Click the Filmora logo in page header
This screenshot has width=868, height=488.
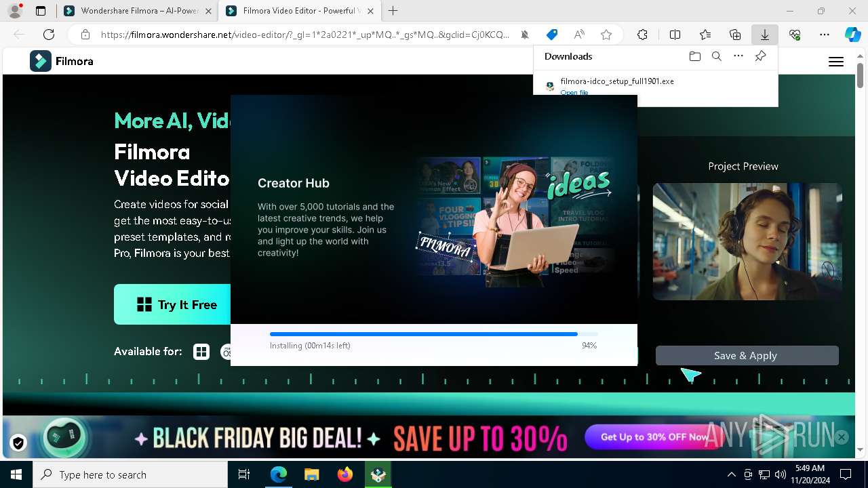[x=61, y=61]
